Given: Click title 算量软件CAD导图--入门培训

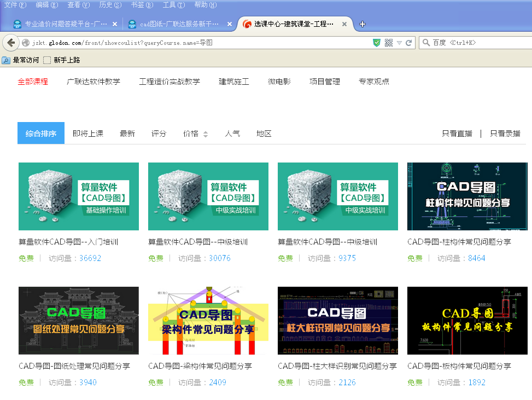Looking at the screenshot, I should click(x=68, y=242).
